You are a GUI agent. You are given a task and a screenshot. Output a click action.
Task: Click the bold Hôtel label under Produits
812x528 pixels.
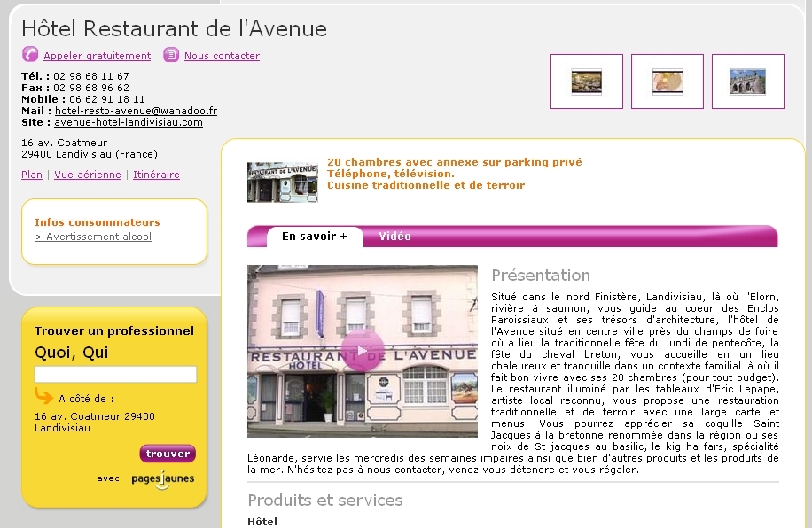pyautogui.click(x=262, y=521)
